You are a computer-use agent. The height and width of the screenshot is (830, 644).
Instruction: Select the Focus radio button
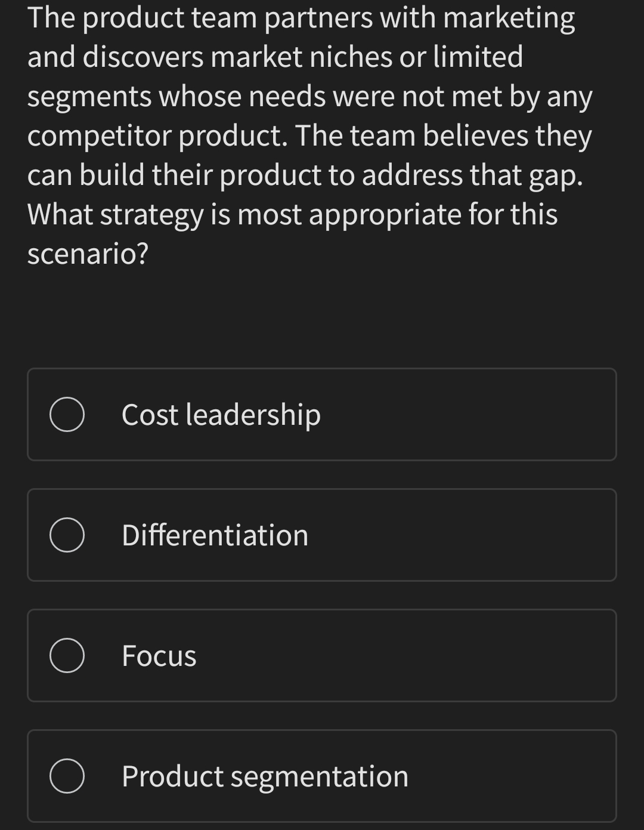(67, 655)
